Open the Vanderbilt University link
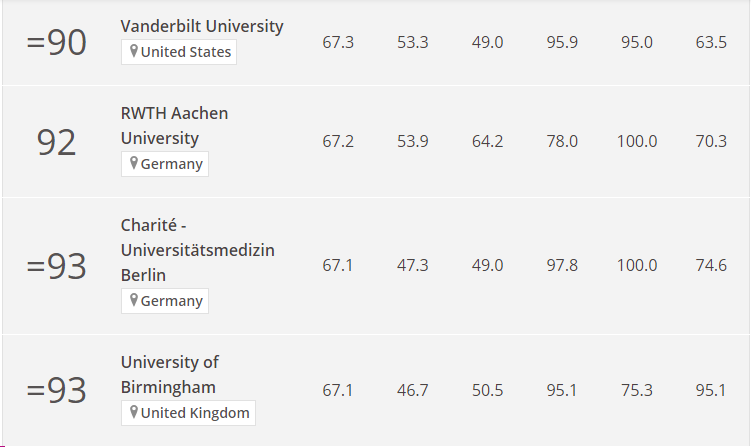Viewport: 751px width, 447px height. click(x=202, y=26)
